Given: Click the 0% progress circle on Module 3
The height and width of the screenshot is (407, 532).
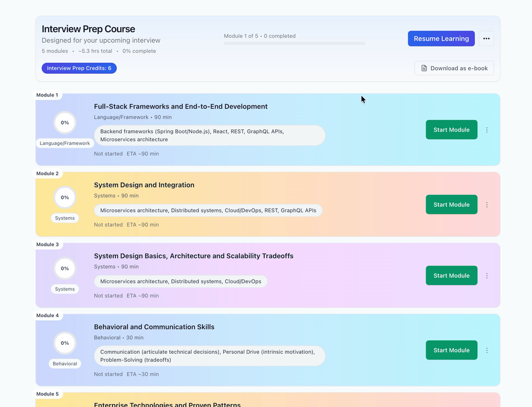Looking at the screenshot, I should click(65, 268).
